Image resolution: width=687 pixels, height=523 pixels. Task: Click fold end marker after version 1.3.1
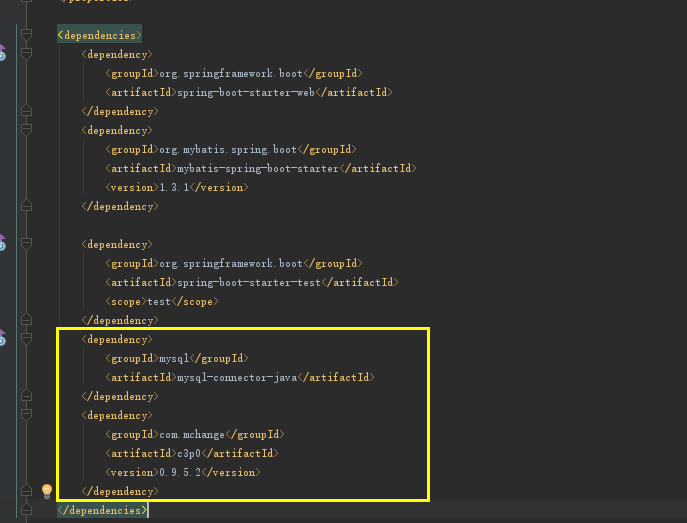click(x=26, y=205)
